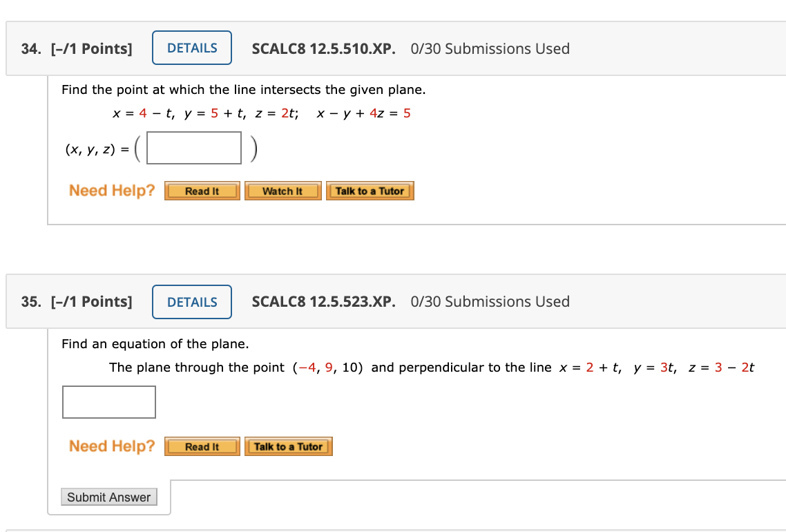786x532 pixels.
Task: Open DETAILS for problem 34
Action: tap(192, 48)
